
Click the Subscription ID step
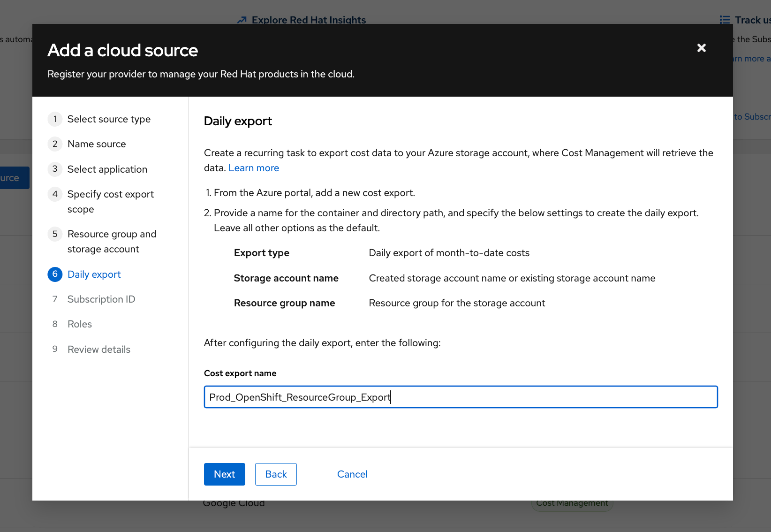tap(101, 299)
